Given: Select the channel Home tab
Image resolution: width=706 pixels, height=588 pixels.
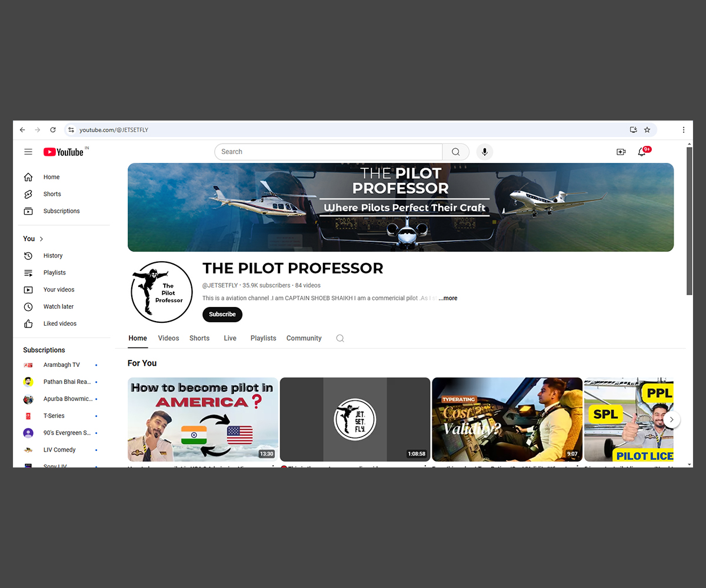Looking at the screenshot, I should click(x=138, y=338).
